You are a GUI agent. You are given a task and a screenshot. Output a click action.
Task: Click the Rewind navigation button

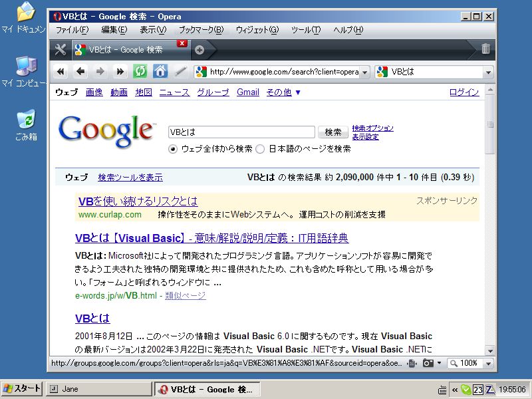click(61, 72)
